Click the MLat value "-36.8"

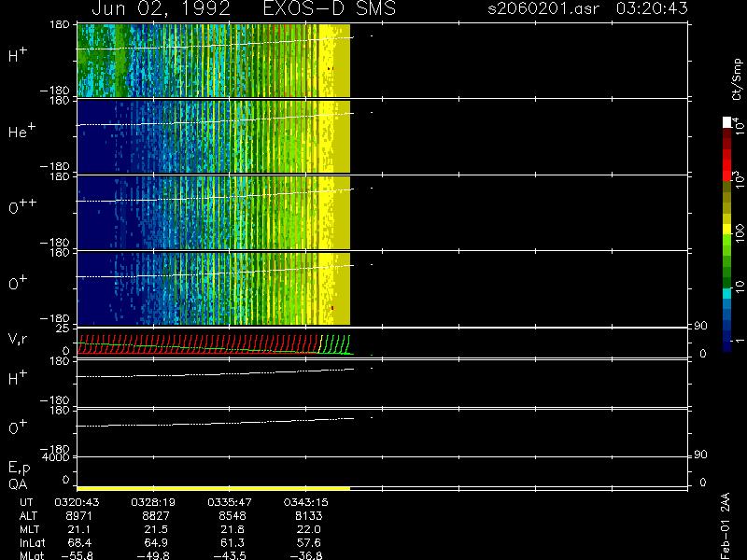(x=306, y=555)
